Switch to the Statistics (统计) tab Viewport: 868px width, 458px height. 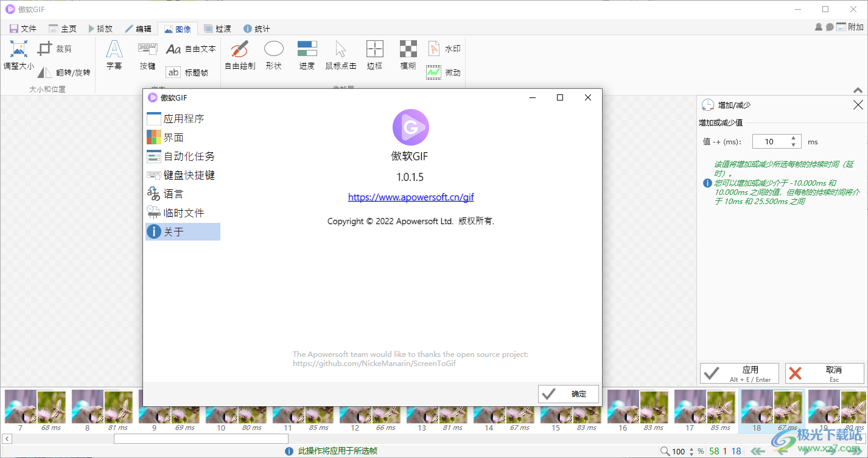tap(257, 29)
